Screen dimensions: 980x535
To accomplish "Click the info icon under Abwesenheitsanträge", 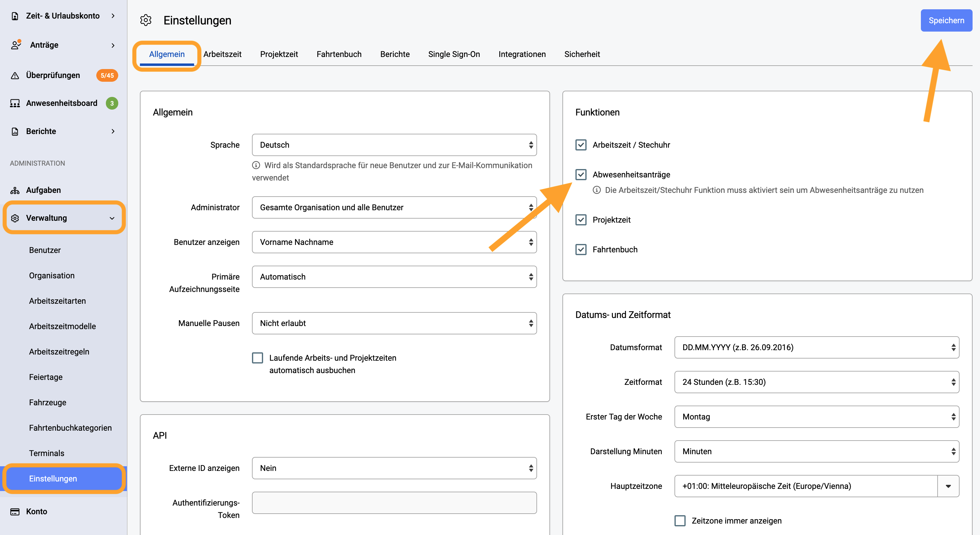I will click(x=596, y=190).
